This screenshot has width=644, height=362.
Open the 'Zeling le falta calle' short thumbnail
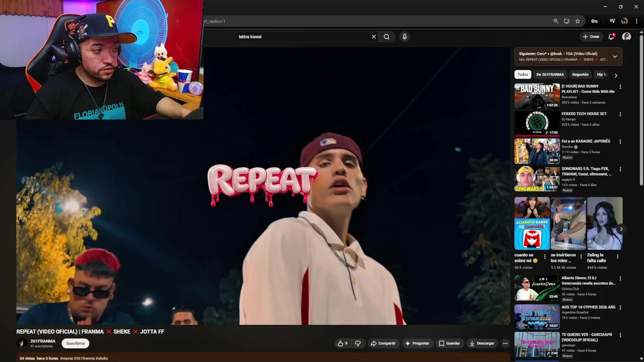coord(605,223)
